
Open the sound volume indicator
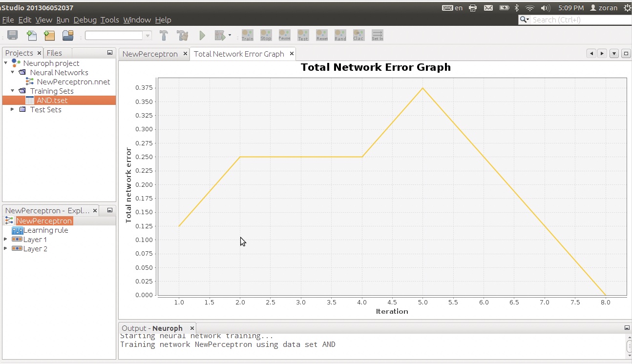[x=546, y=8]
